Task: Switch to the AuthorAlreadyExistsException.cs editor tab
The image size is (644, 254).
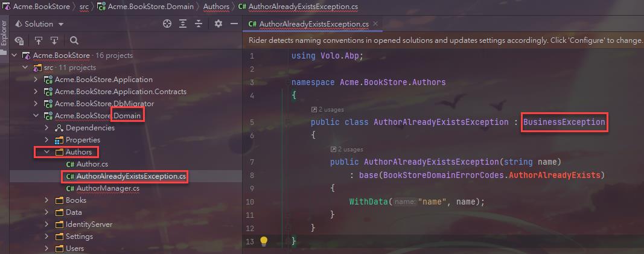Action: (x=313, y=24)
